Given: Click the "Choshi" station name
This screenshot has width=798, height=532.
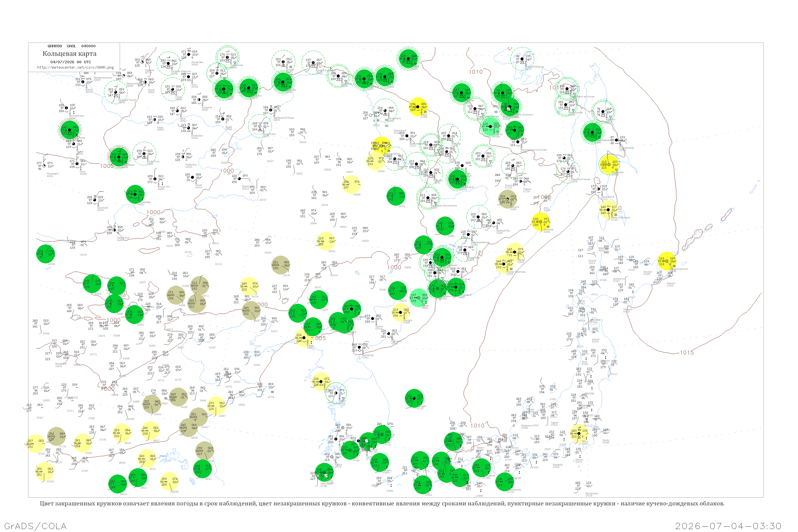Looking at the screenshot, I should (x=606, y=440).
